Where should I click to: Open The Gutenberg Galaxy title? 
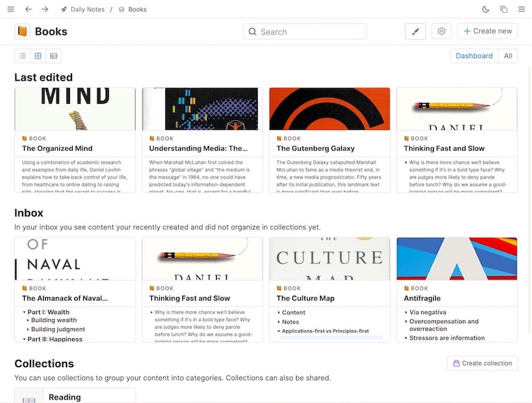tap(316, 148)
